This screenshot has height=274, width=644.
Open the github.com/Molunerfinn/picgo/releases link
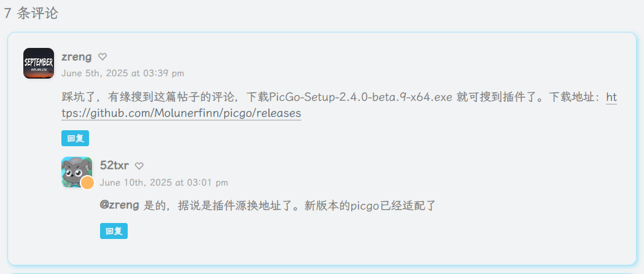point(181,114)
